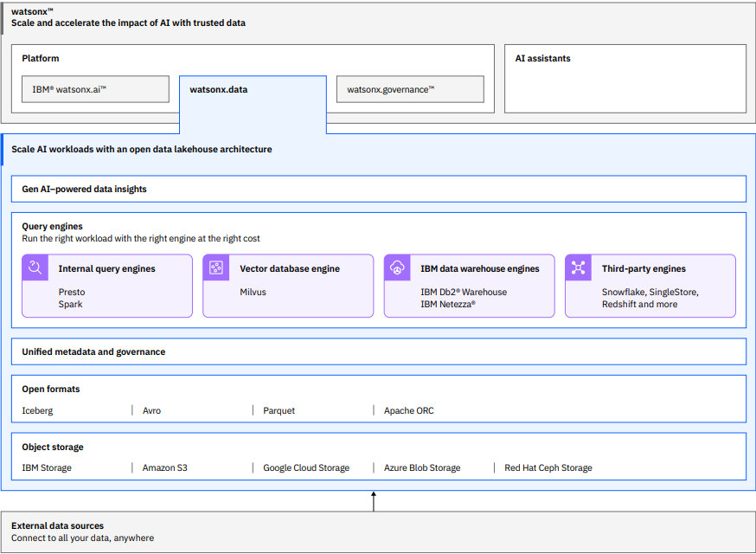Click Spark in internal query engines
756x554 pixels.
(x=70, y=304)
